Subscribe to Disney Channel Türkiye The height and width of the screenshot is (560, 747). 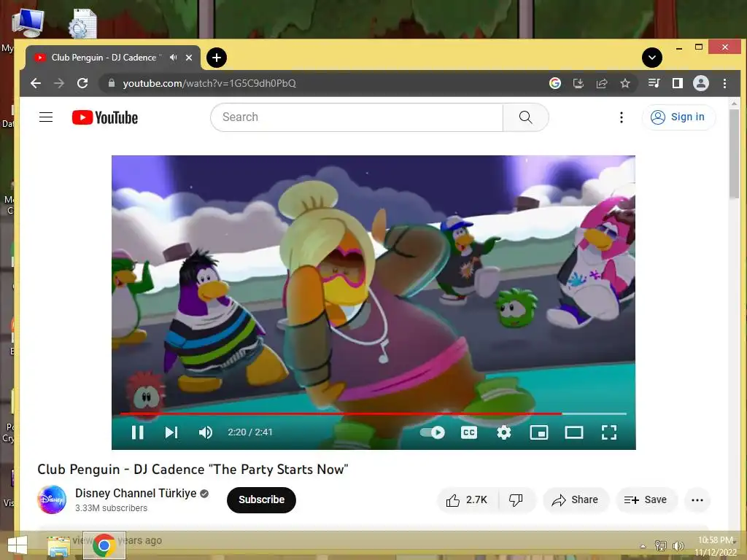point(261,499)
